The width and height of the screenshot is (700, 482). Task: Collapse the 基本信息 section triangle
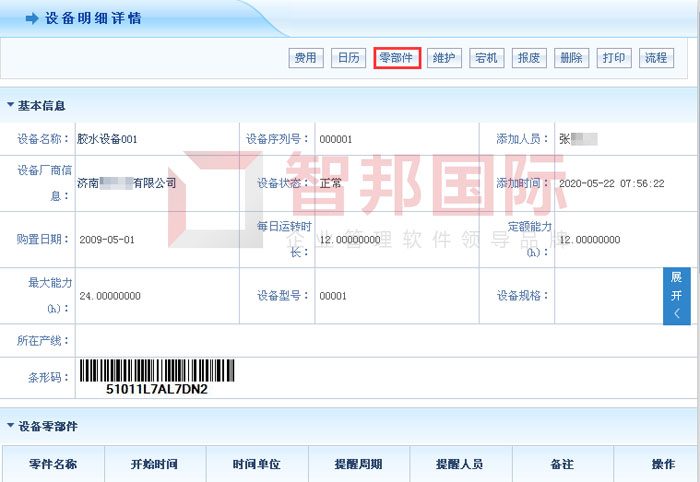coord(10,105)
